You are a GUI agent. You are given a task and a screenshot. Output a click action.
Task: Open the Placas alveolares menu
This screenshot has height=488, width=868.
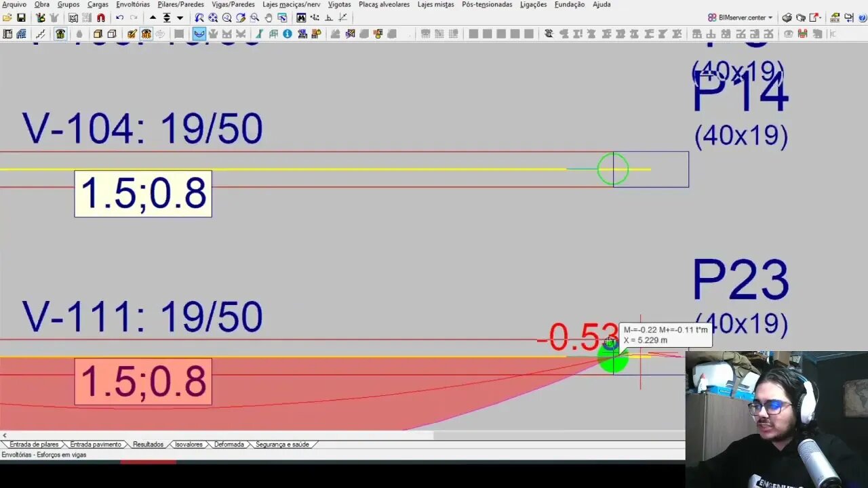tap(384, 4)
